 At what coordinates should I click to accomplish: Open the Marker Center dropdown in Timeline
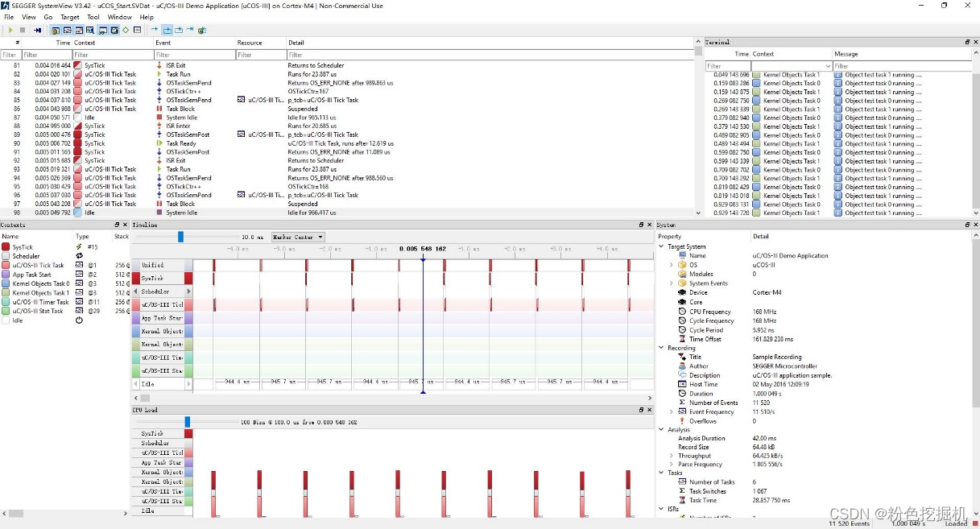coord(298,237)
